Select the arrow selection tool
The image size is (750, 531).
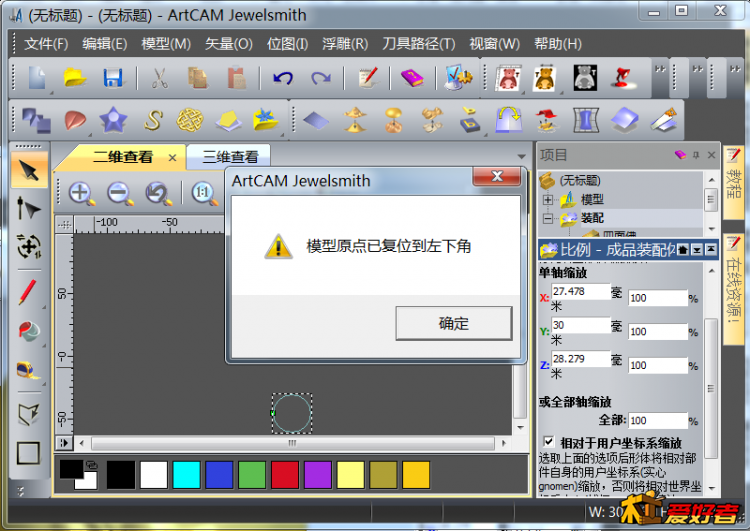[x=29, y=170]
